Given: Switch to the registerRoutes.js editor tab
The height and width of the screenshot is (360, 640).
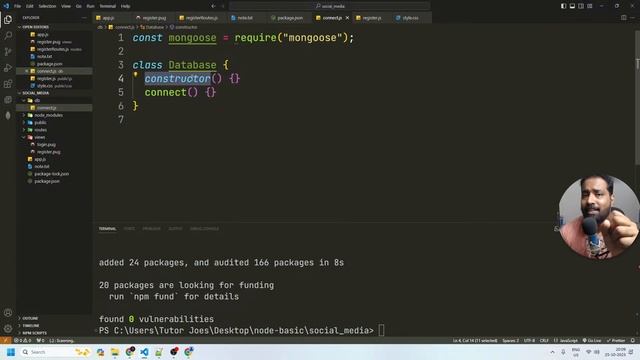Looking at the screenshot, I should pos(201,18).
